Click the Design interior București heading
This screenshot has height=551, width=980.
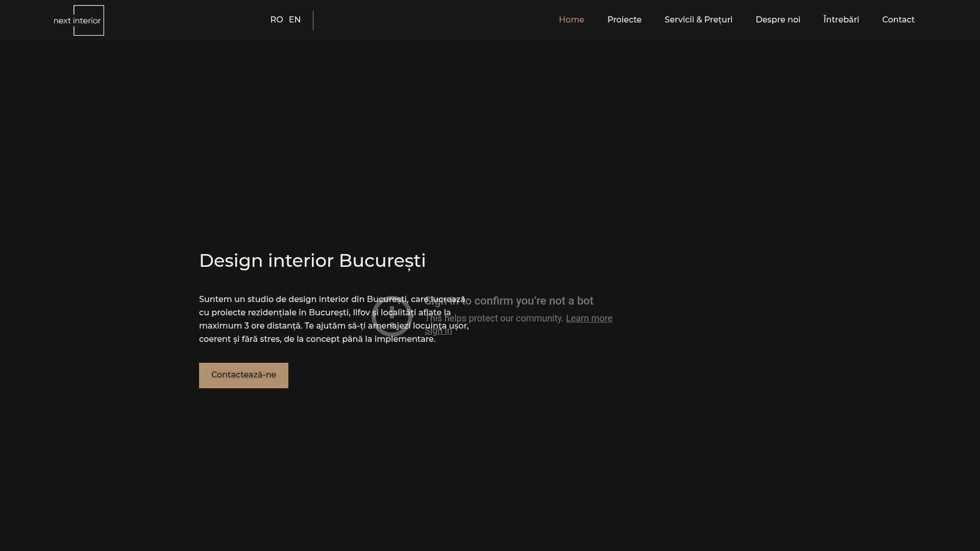(312, 261)
